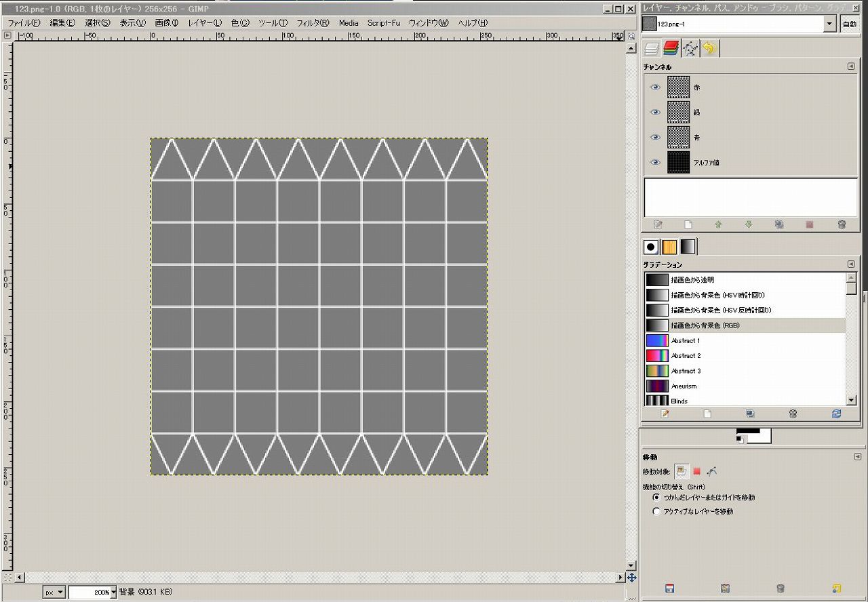The width and height of the screenshot is (868, 602).
Task: Hide the 赤 (red) channel visibility
Action: (655, 87)
